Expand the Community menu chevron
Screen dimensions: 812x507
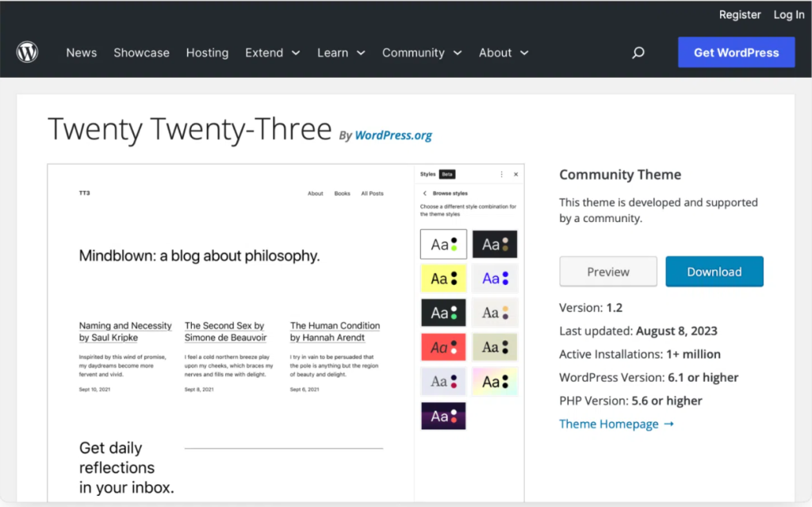458,53
